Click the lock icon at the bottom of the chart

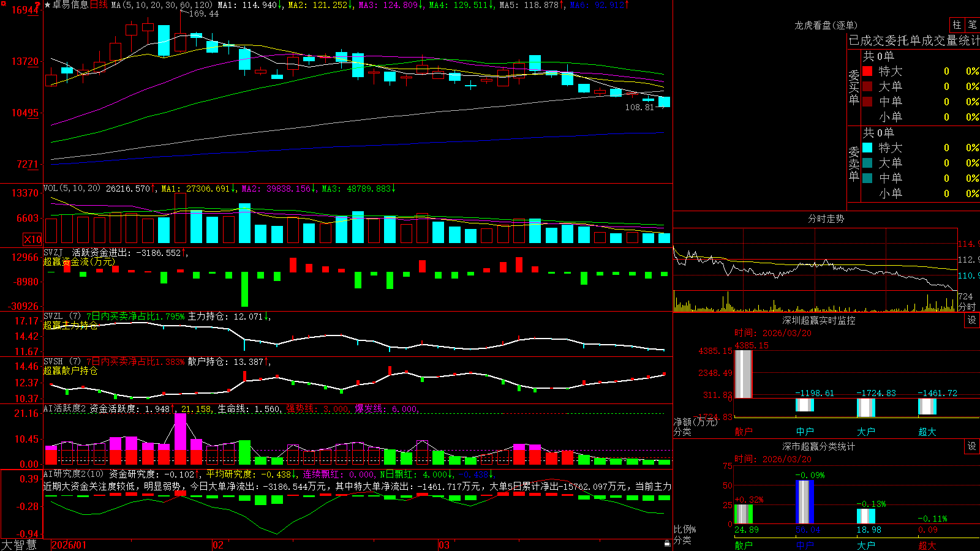pyautogui.click(x=667, y=543)
